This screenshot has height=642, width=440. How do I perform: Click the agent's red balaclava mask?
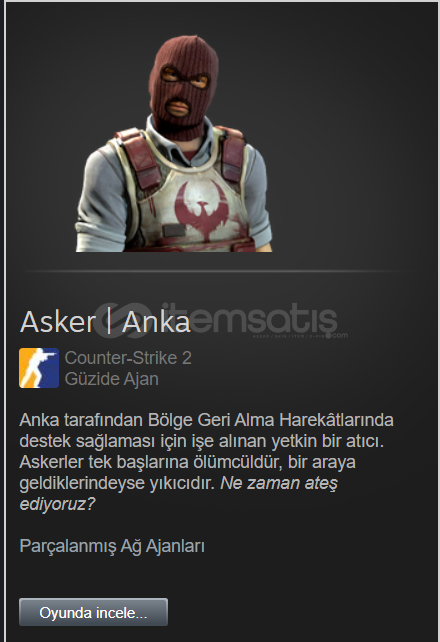pos(184,86)
